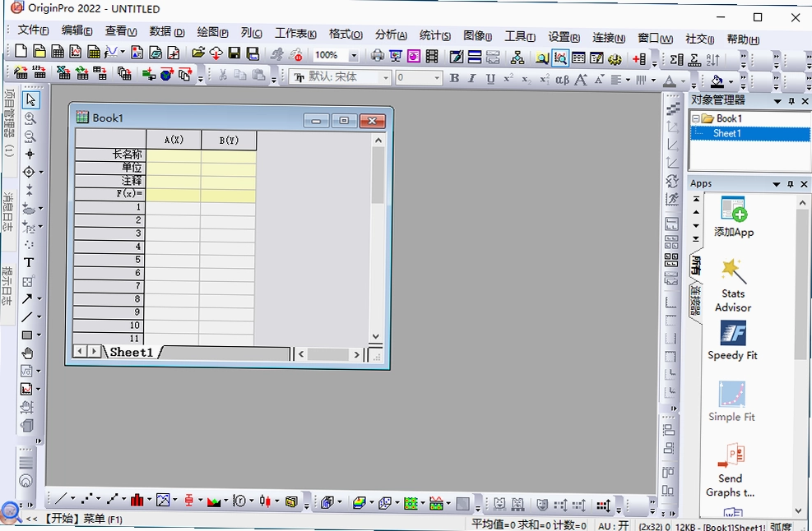Open the 所有 tab in Apps
Image resolution: width=812 pixels, height=531 pixels.
695,265
